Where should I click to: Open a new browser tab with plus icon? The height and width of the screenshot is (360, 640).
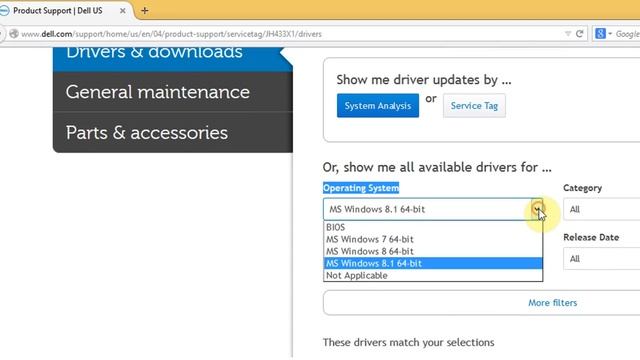tap(144, 11)
